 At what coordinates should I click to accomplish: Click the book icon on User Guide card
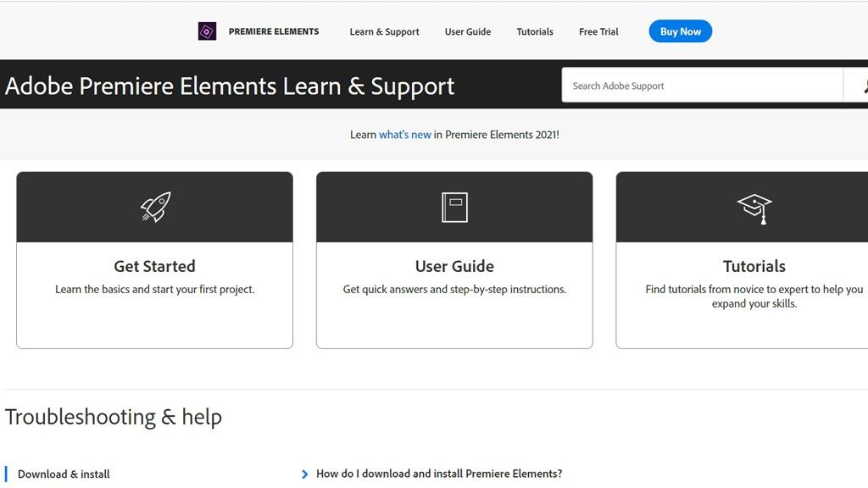point(454,207)
